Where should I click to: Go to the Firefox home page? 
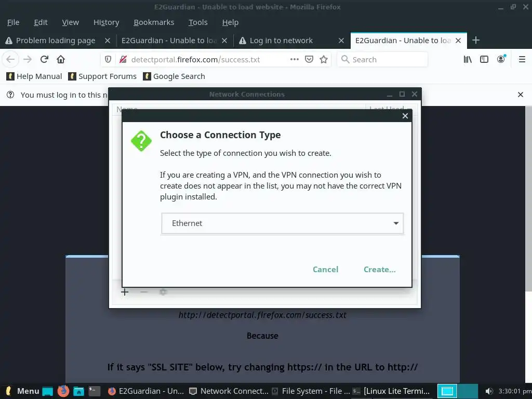[61, 59]
